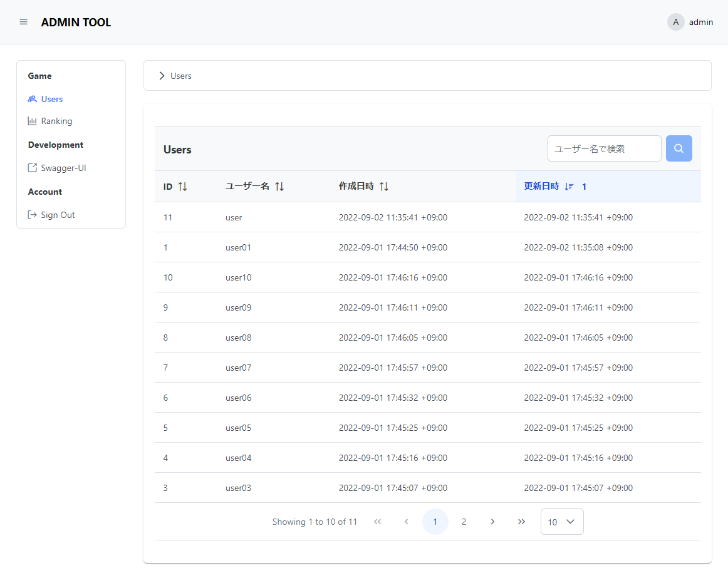Click the search magnifier button
The image size is (728, 583).
pyautogui.click(x=679, y=148)
